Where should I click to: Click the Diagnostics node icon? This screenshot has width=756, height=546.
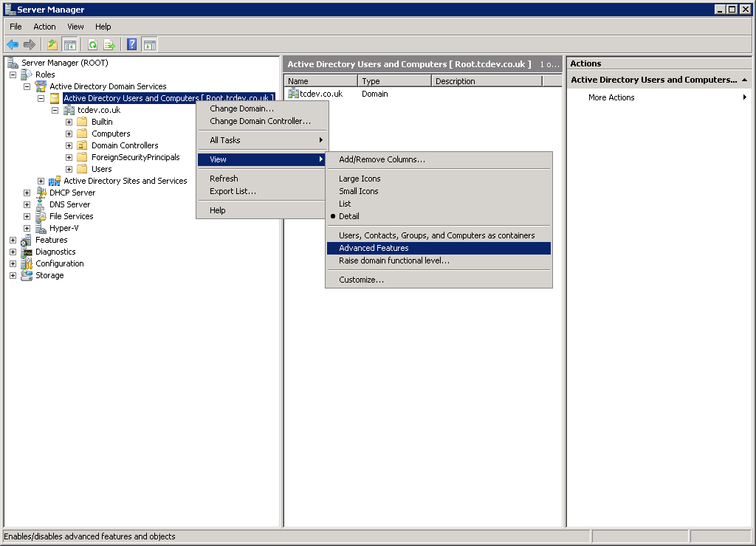[x=27, y=252]
